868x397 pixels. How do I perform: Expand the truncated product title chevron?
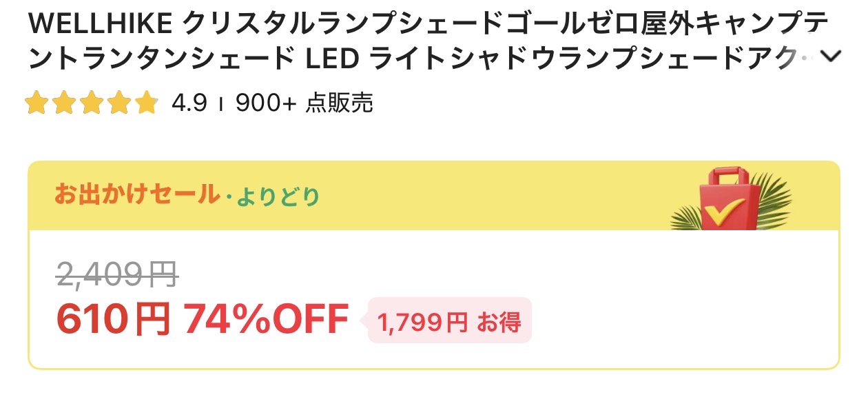831,57
